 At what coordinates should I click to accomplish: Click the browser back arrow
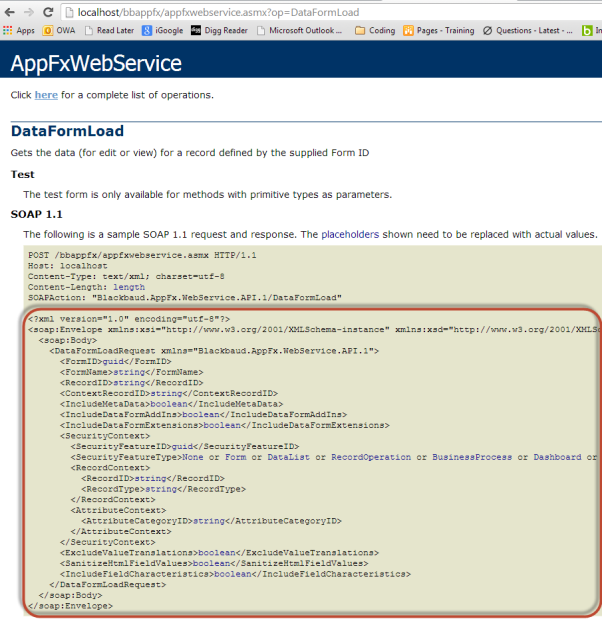point(10,11)
